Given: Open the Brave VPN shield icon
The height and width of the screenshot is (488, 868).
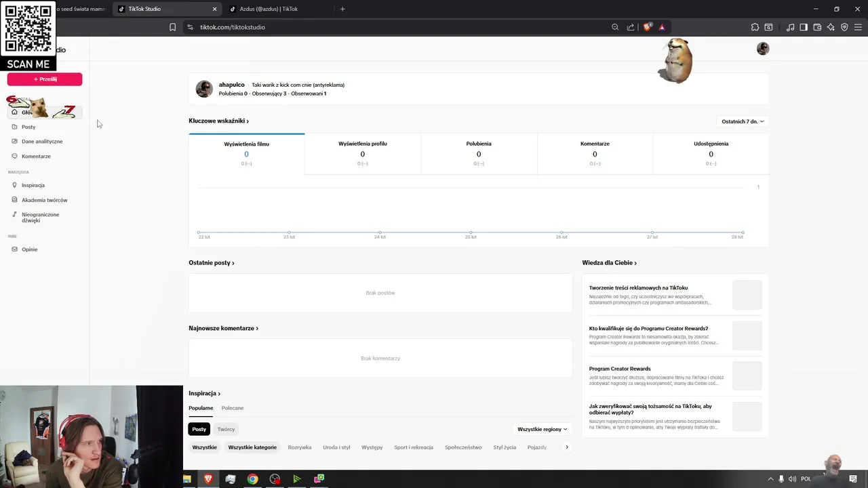Looking at the screenshot, I should [844, 27].
